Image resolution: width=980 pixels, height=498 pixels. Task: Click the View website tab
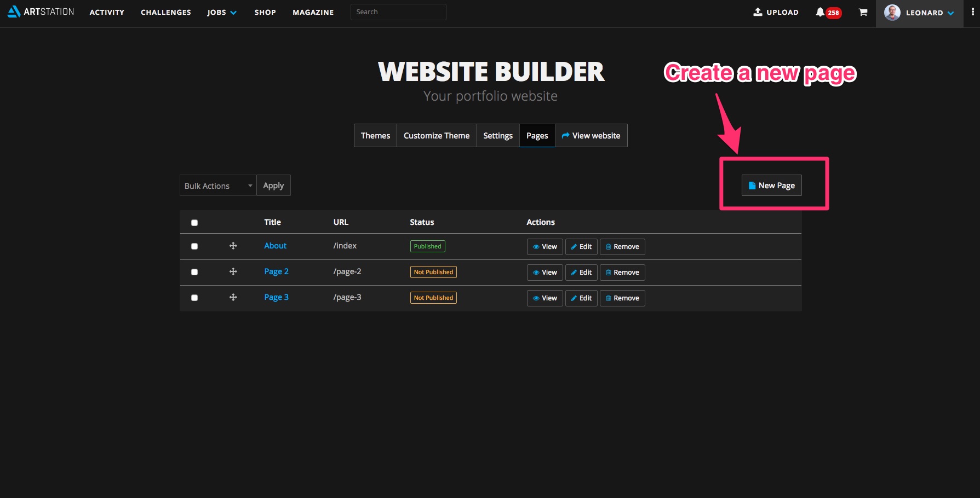point(591,135)
